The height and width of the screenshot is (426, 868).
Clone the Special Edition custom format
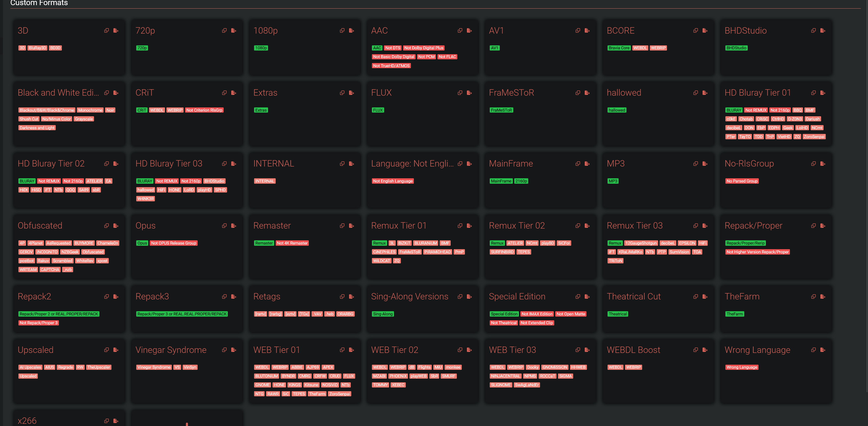click(x=578, y=297)
